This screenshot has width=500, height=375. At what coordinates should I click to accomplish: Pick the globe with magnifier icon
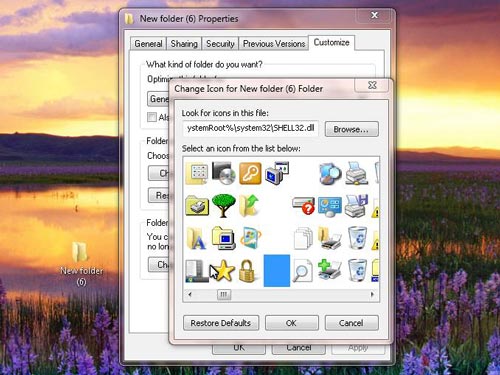click(x=330, y=173)
